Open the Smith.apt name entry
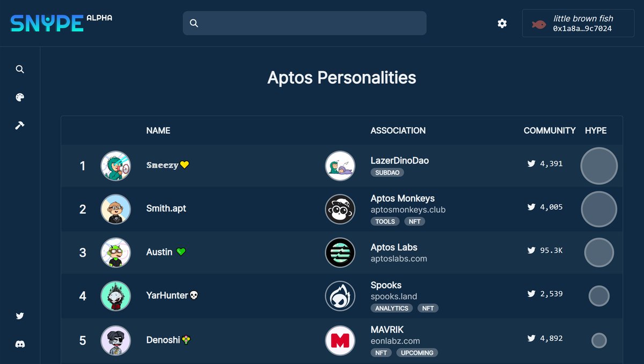This screenshot has width=644, height=364. click(x=166, y=208)
